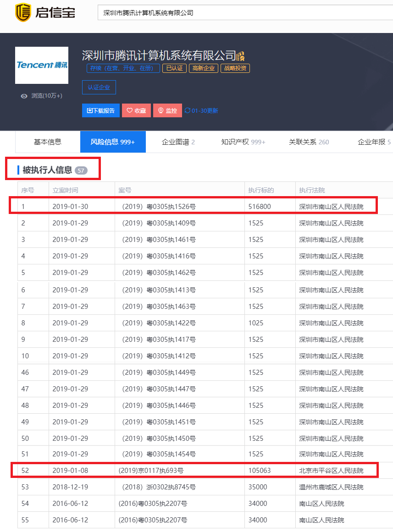The image size is (393, 532).
Task: Click the 被执行人信息 section heading
Action: click(47, 170)
